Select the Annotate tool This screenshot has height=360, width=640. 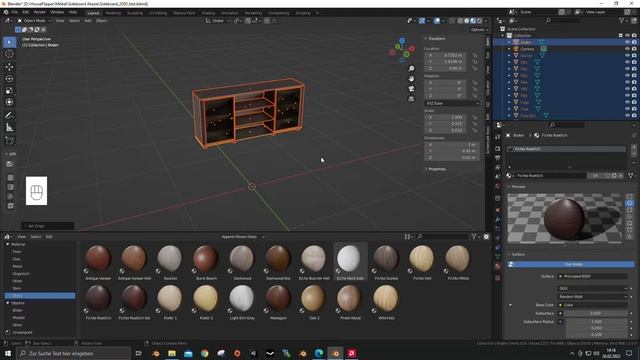[x=9, y=116]
